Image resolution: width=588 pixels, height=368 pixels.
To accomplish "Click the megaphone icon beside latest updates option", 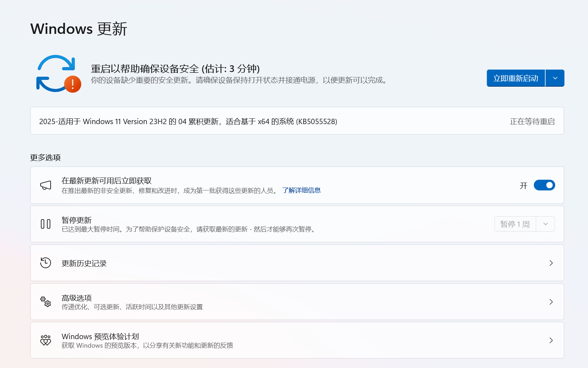I will click(45, 185).
